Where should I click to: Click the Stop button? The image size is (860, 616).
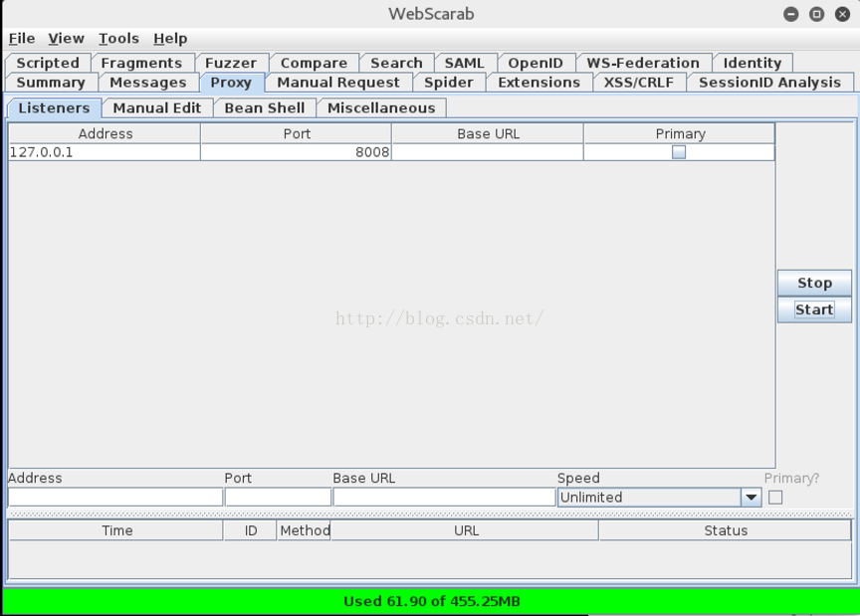point(814,283)
